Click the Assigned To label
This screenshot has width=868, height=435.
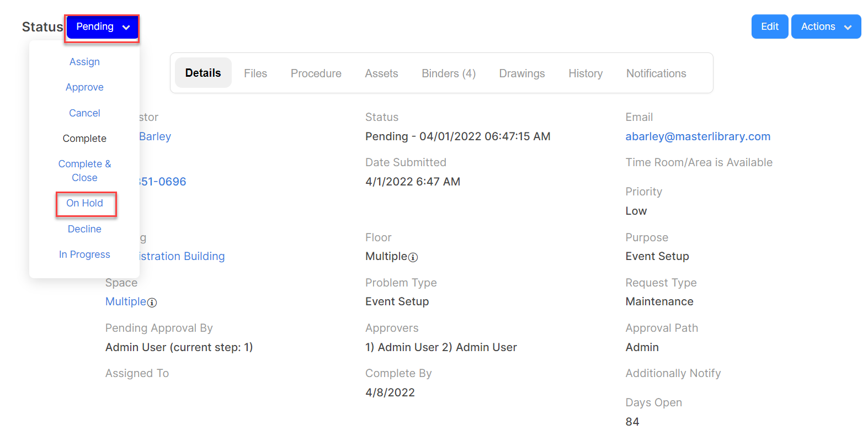click(137, 373)
